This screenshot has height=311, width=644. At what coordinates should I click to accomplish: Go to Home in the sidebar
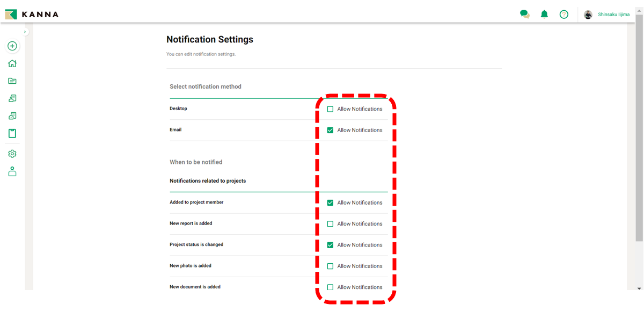click(12, 63)
